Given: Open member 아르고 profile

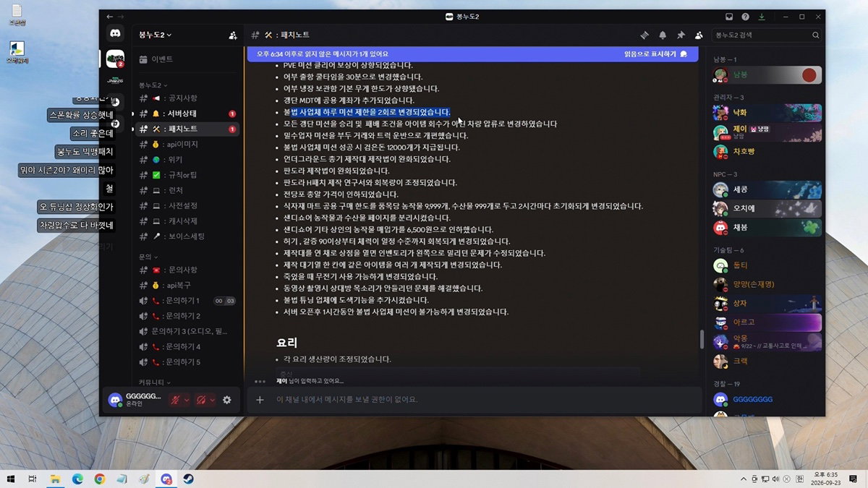Looking at the screenshot, I should 767,322.
